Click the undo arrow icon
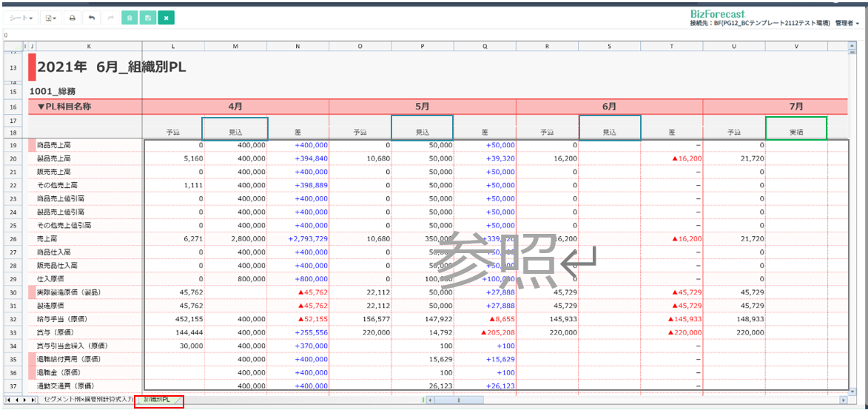868x410 pixels. pos(92,18)
